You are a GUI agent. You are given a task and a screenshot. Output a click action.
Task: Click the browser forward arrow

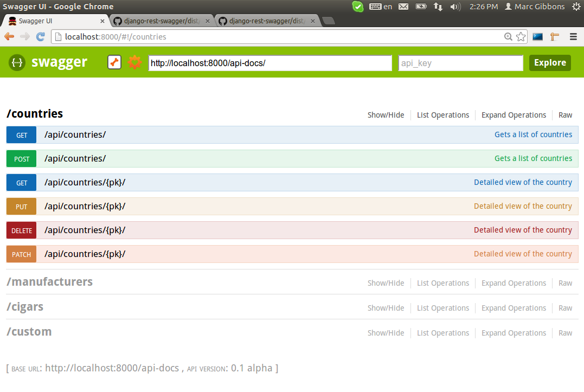point(25,36)
